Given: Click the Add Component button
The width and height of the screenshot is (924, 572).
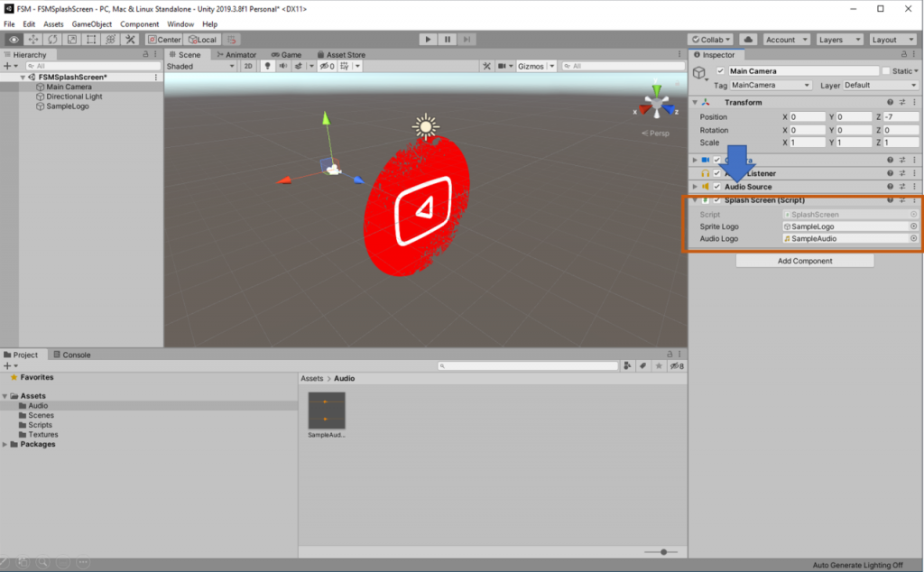Looking at the screenshot, I should tap(805, 261).
